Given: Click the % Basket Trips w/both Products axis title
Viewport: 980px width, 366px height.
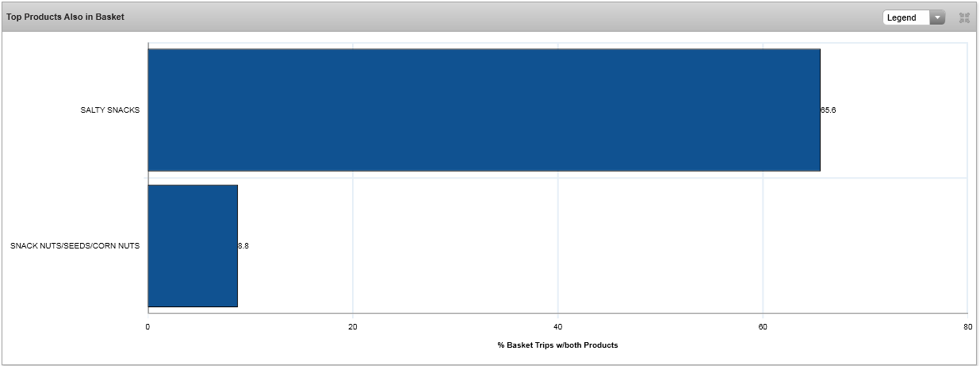Looking at the screenshot, I should [557, 345].
